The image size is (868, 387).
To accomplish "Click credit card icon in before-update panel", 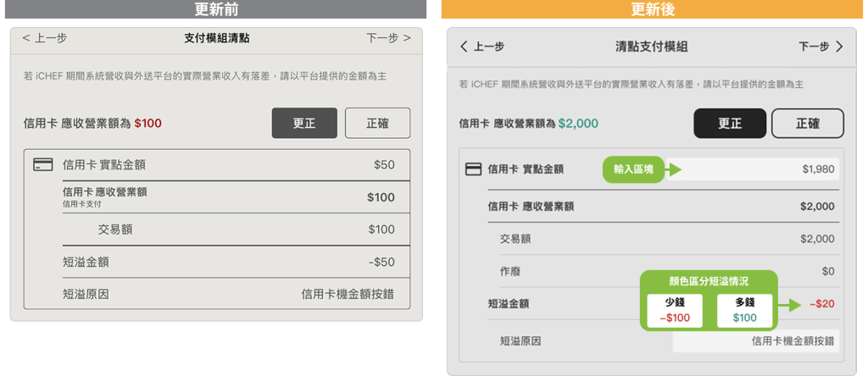I will 42,165.
